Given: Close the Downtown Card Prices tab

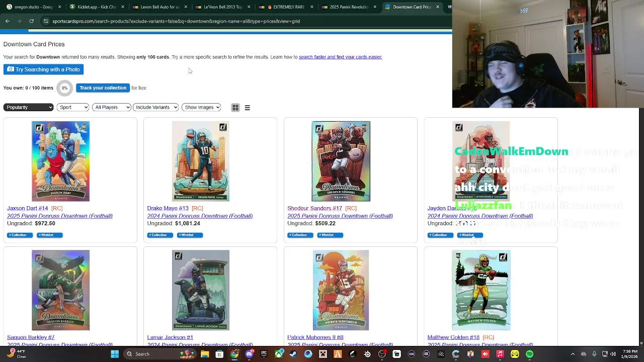Looking at the screenshot, I should pyautogui.click(x=437, y=7).
